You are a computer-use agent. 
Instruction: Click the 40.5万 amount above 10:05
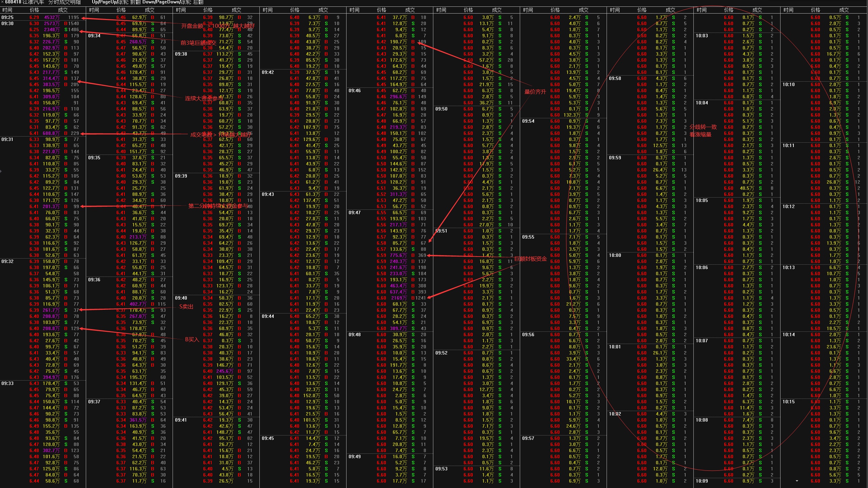747,188
